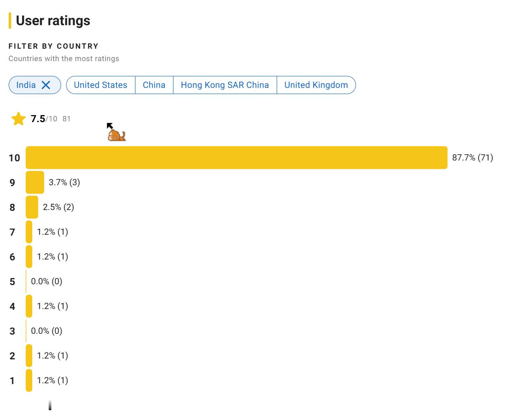This screenshot has width=510, height=420.
Task: Click the 87.7% (71) label
Action: click(x=472, y=158)
